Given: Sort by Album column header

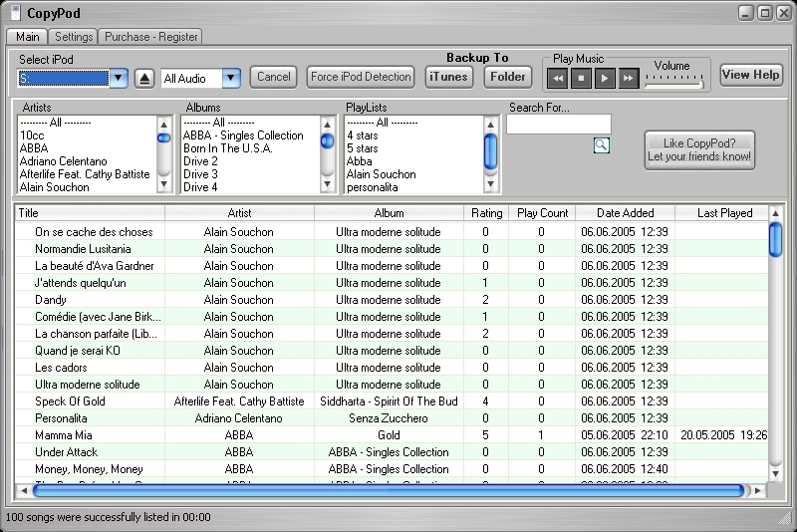Looking at the screenshot, I should click(389, 213).
